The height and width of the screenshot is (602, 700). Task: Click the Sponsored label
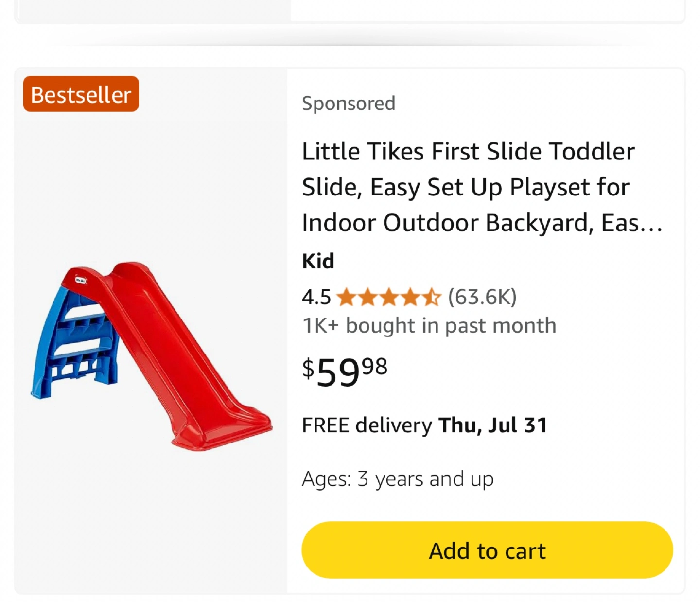349,103
